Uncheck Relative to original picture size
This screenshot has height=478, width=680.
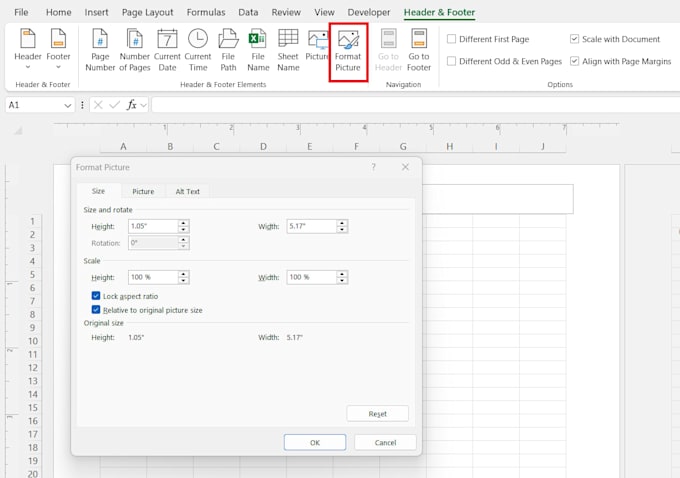point(96,310)
